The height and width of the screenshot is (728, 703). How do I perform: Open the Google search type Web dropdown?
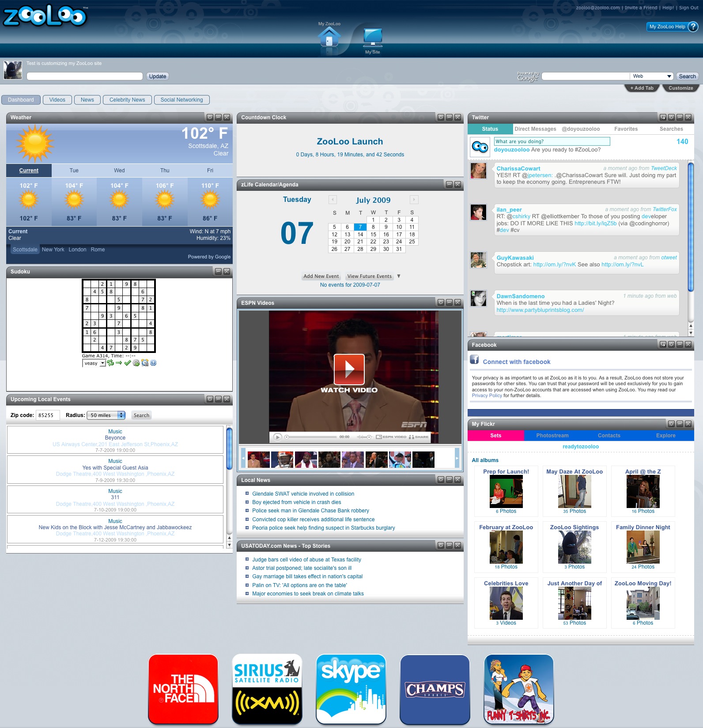[652, 76]
